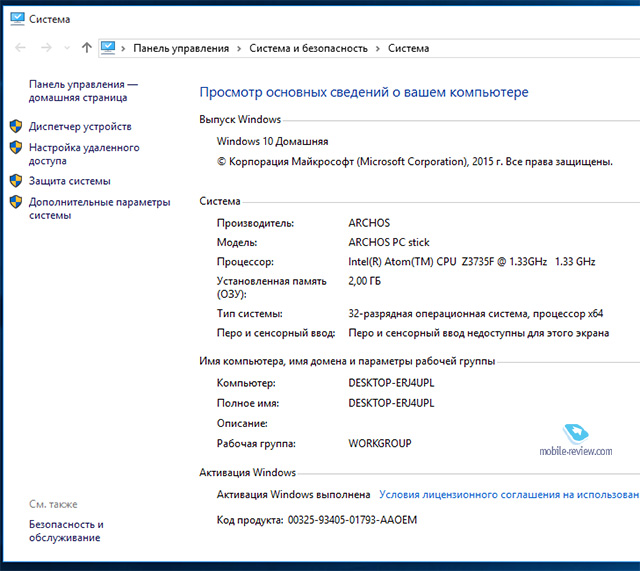This screenshot has height=571, width=640.
Task: Click product code 00325-93405-01793-AAOEM
Action: 352,520
